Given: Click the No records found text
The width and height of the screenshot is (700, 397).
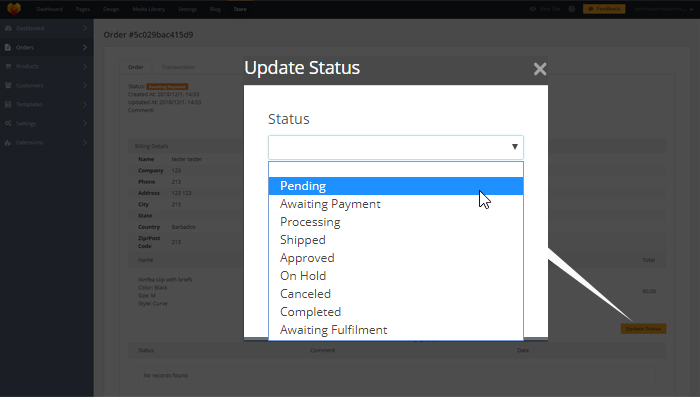Looking at the screenshot, I should click(x=166, y=376).
